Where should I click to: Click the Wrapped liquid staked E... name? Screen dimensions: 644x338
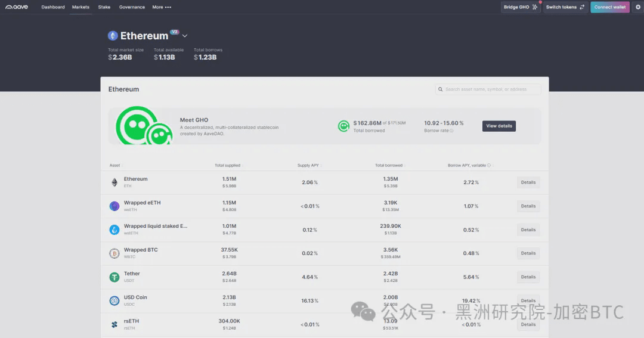pyautogui.click(x=155, y=227)
